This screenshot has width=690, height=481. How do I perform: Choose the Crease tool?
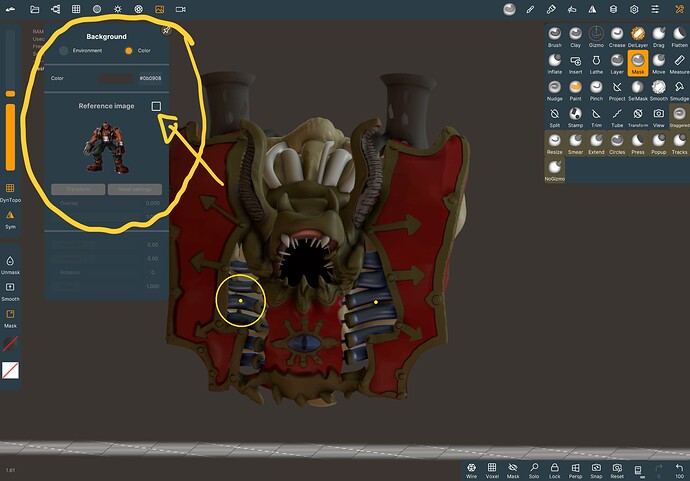617,37
